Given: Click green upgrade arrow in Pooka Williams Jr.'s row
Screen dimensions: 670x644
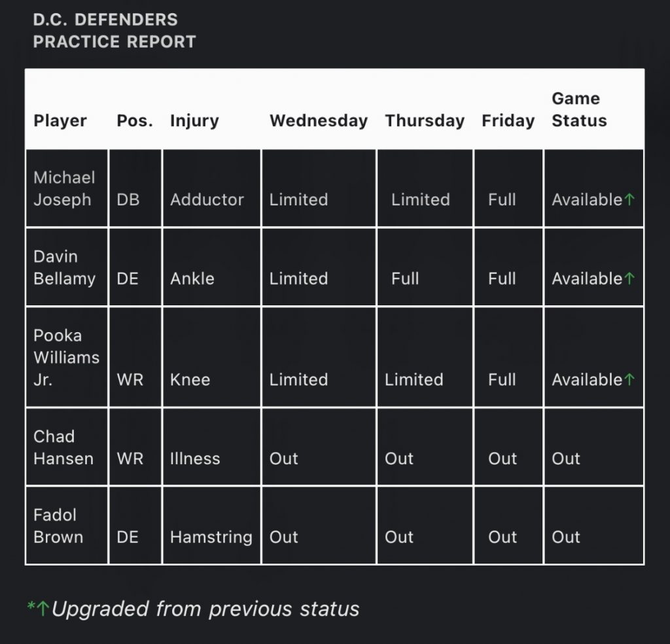Looking at the screenshot, I should coord(629,380).
